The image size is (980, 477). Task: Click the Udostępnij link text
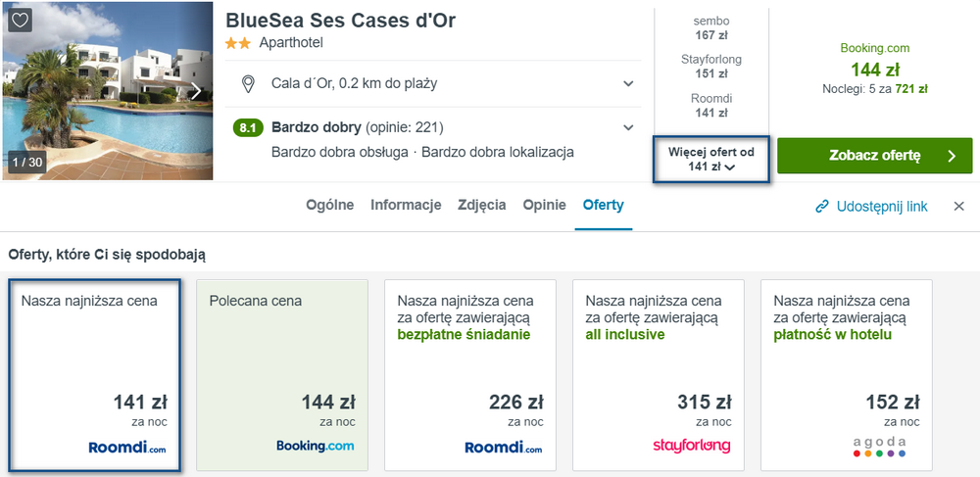pyautogui.click(x=882, y=207)
